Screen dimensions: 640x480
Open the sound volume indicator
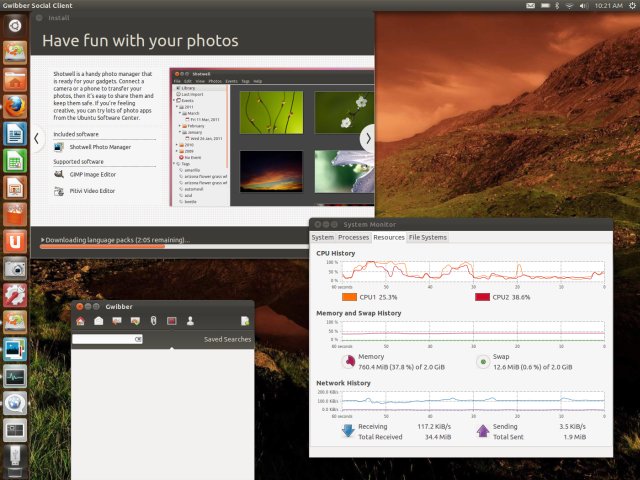point(584,5)
